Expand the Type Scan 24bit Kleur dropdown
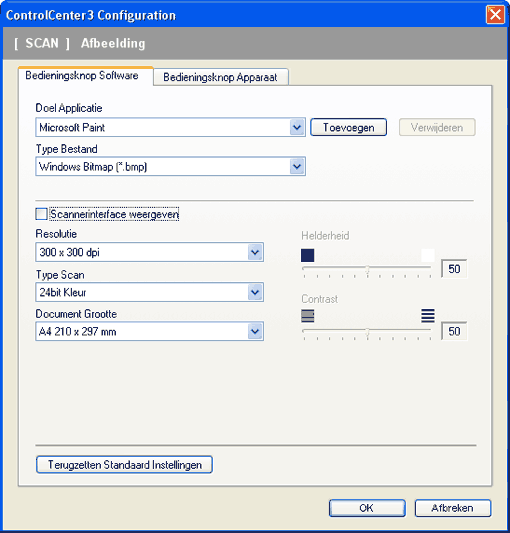The height and width of the screenshot is (533, 510). click(x=255, y=292)
